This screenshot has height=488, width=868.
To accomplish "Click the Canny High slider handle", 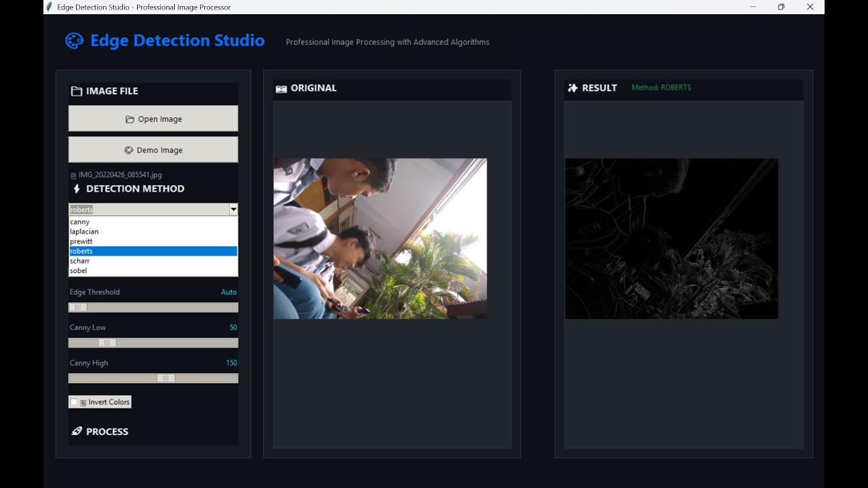I will click(x=166, y=378).
